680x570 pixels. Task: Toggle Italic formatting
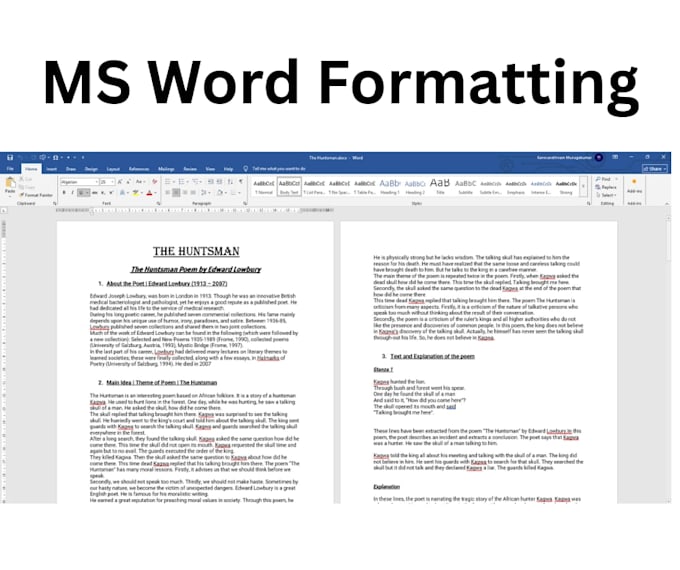pyautogui.click(x=72, y=194)
